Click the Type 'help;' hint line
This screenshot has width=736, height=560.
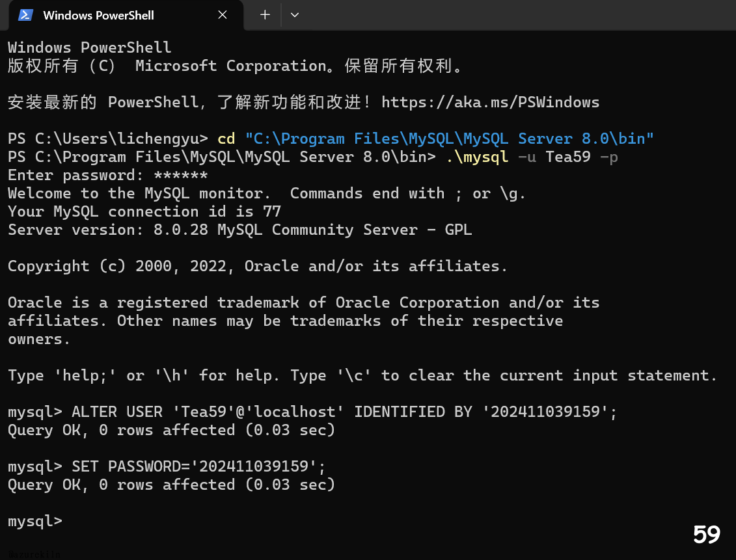click(x=362, y=375)
